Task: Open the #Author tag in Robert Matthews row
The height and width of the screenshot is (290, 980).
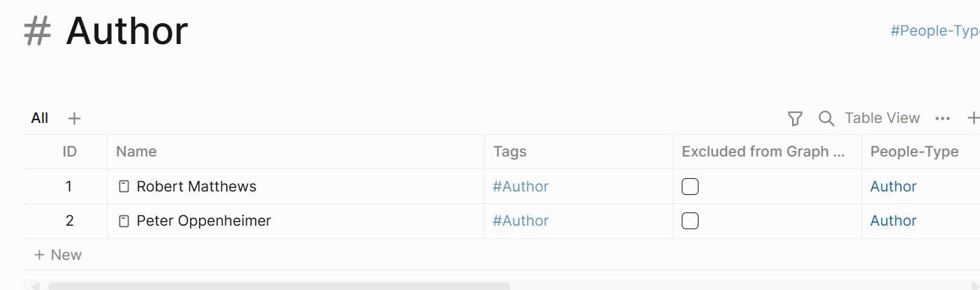Action: pyautogui.click(x=520, y=187)
